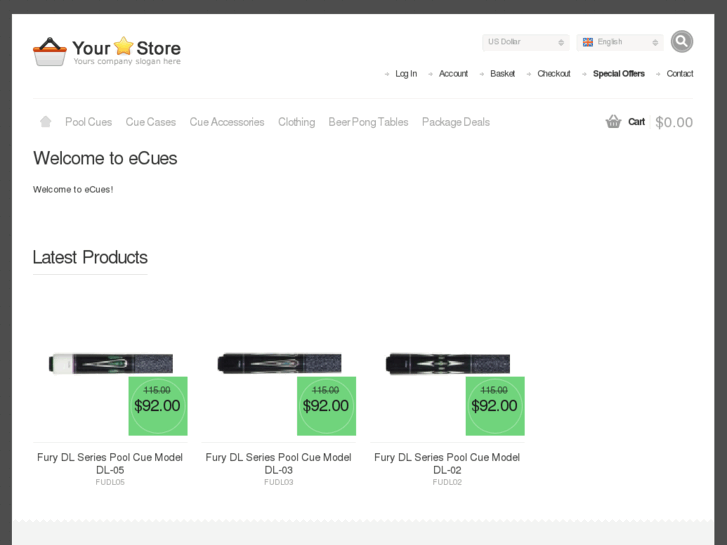Click the magnifier search icon
This screenshot has height=545, width=727.
pyautogui.click(x=681, y=41)
